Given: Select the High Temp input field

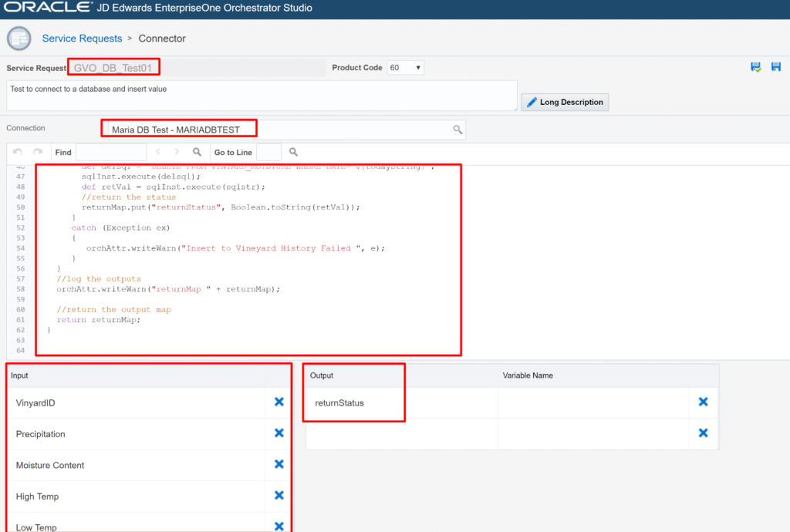Looking at the screenshot, I should pos(136,497).
